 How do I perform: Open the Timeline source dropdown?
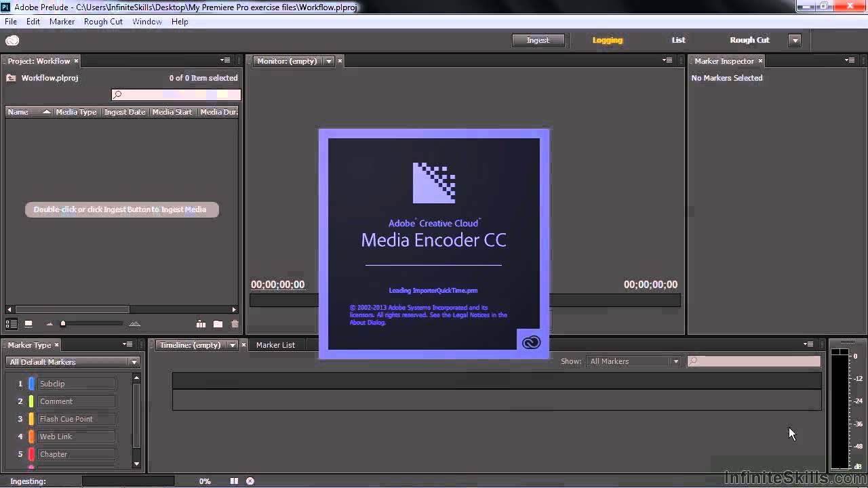click(x=233, y=345)
